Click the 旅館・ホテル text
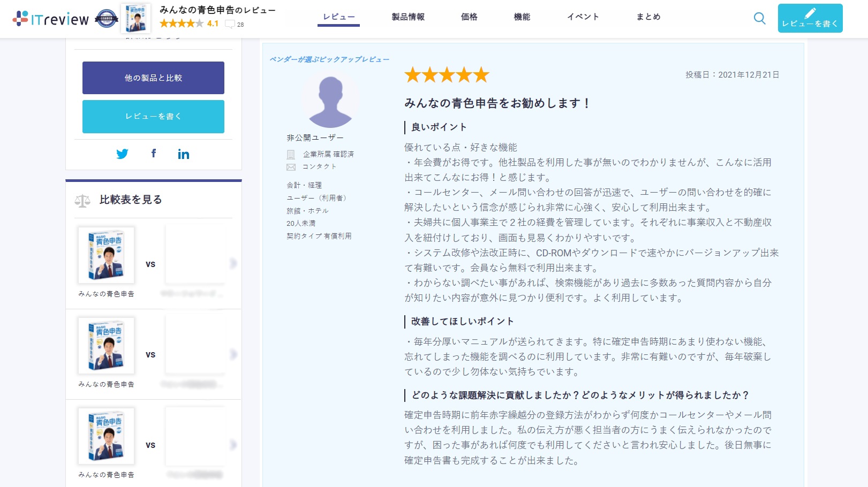The image size is (868, 487). (x=307, y=211)
